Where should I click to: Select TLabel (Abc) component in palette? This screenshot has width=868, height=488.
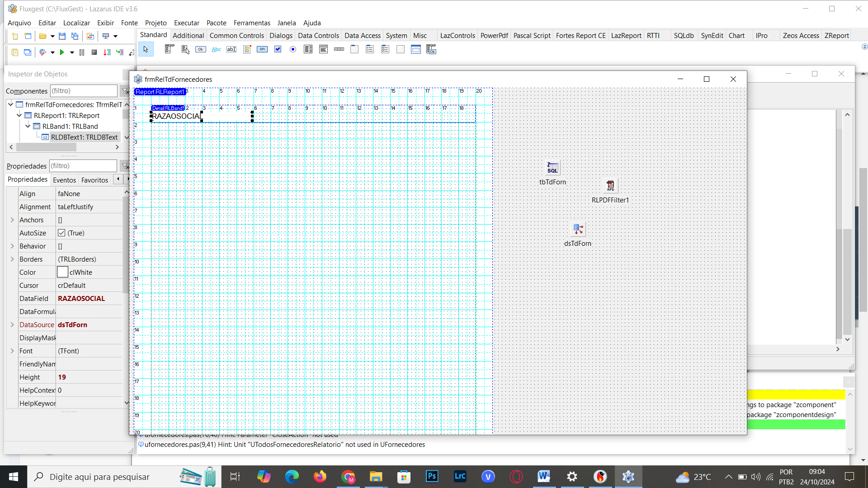216,49
